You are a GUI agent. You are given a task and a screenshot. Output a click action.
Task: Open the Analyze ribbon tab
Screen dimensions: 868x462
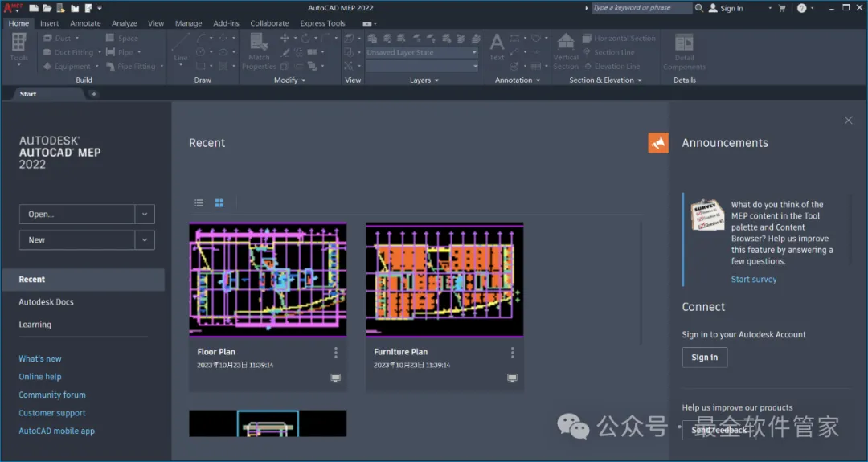(124, 23)
